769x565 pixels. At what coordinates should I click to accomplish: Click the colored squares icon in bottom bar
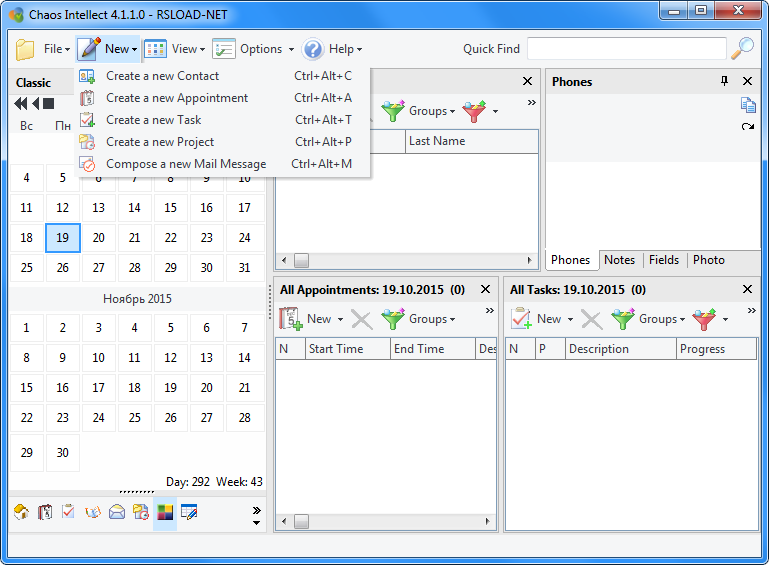(165, 513)
